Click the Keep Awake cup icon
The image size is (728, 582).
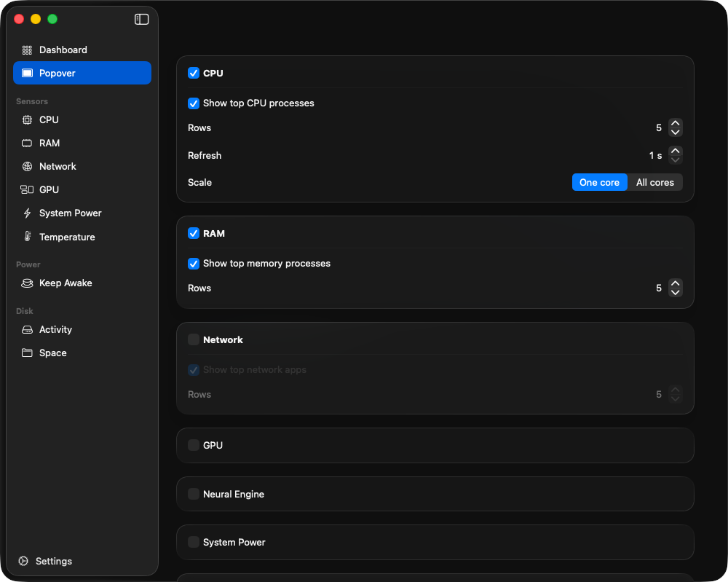point(28,283)
